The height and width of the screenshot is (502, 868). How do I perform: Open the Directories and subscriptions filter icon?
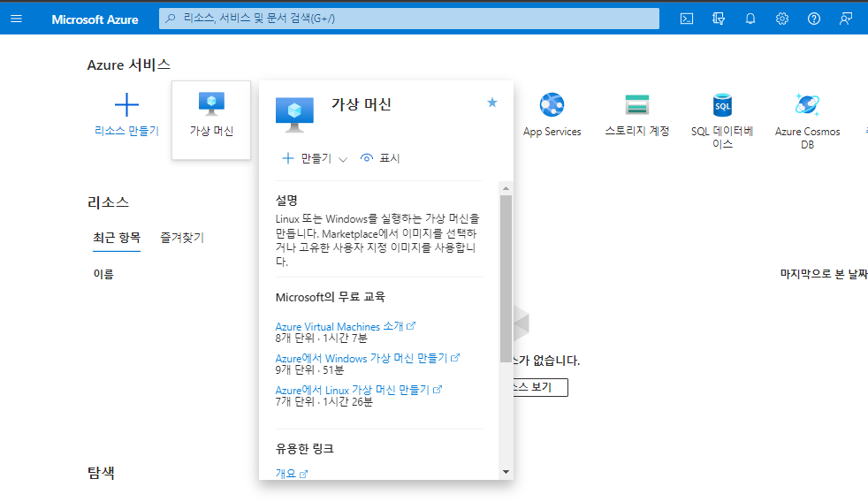(719, 19)
